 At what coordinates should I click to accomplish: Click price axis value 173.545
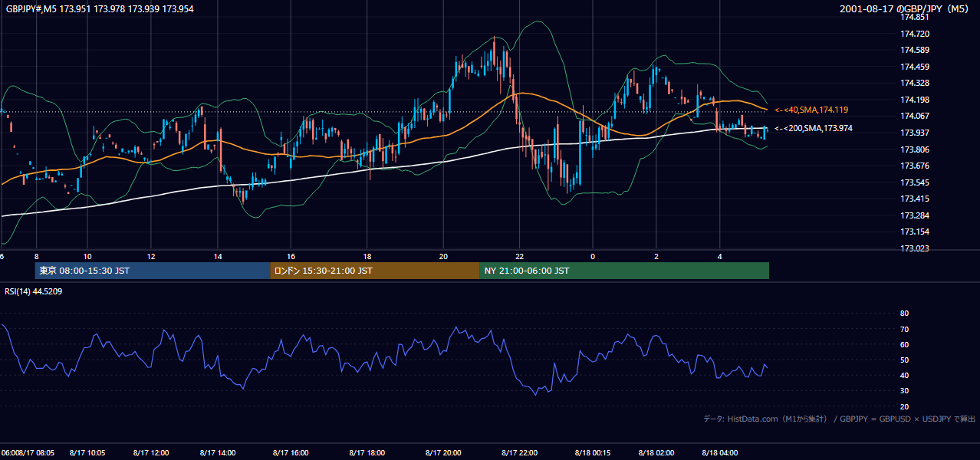click(x=915, y=182)
